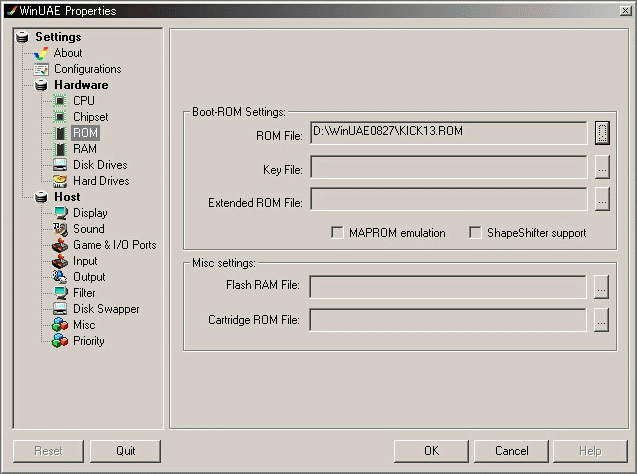Browse for ROM File using ellipsis button

pos(601,132)
